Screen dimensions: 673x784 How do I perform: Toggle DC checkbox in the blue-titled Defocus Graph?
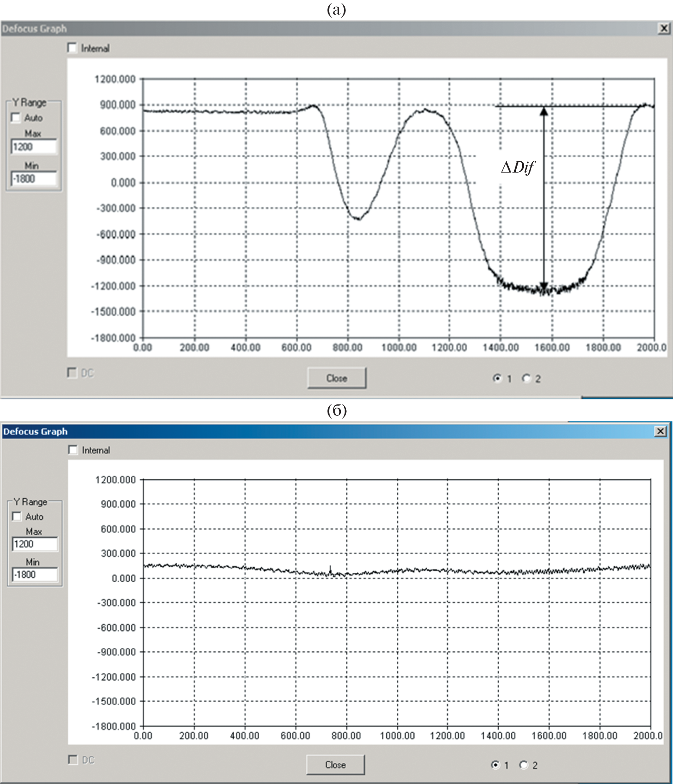(x=73, y=759)
